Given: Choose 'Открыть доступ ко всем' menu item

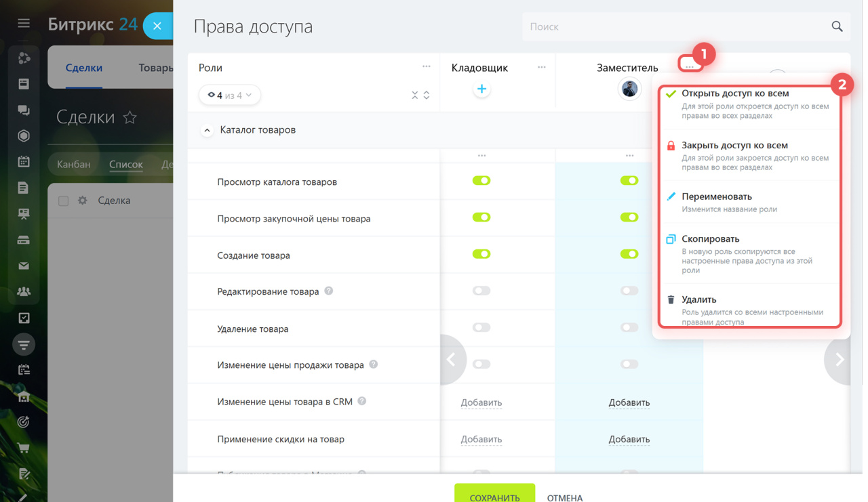Looking at the screenshot, I should (749, 104).
